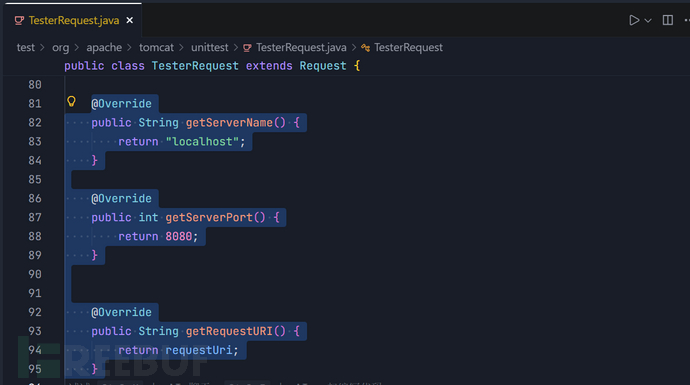Screen dimensions: 690x385
Task: Click the closing brace on line 84
Action: (x=94, y=161)
